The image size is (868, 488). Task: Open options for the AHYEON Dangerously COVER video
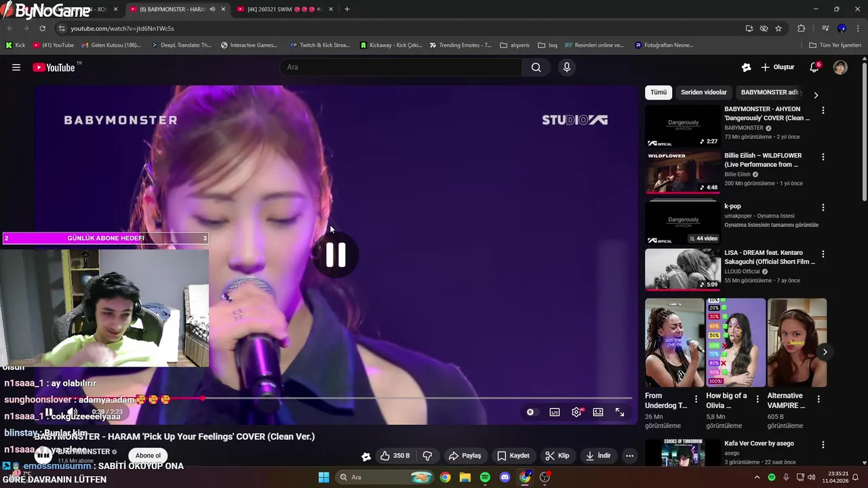tap(823, 110)
